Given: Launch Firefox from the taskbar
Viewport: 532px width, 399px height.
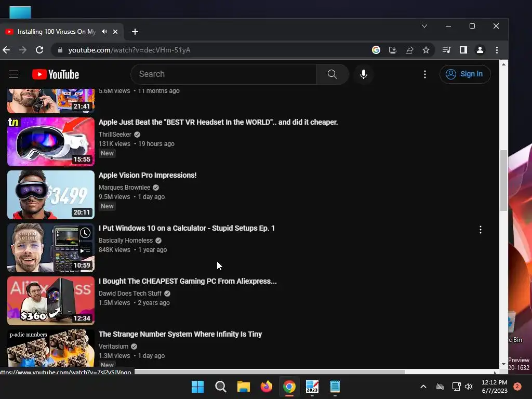Looking at the screenshot, I should [267, 387].
